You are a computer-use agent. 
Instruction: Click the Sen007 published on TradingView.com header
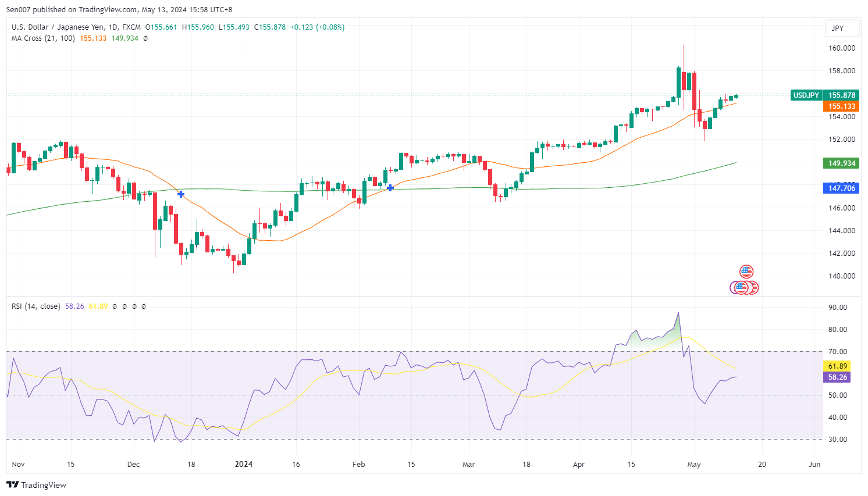coord(119,9)
